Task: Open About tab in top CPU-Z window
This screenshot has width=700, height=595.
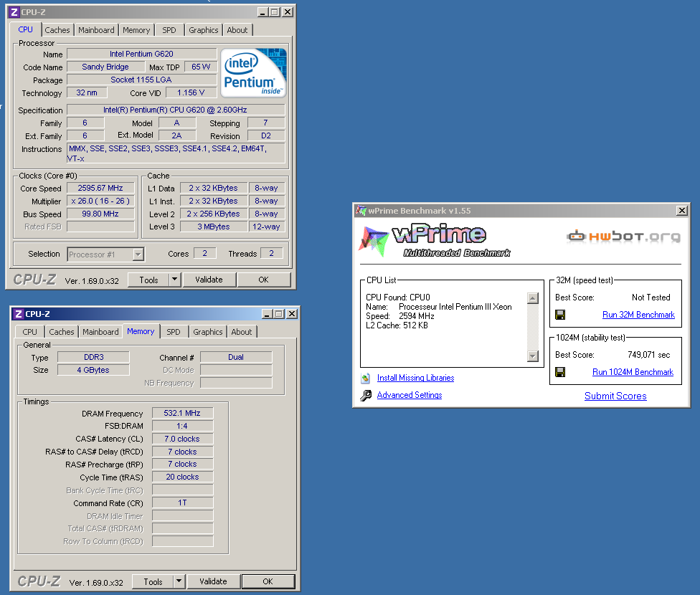Action: [x=237, y=30]
